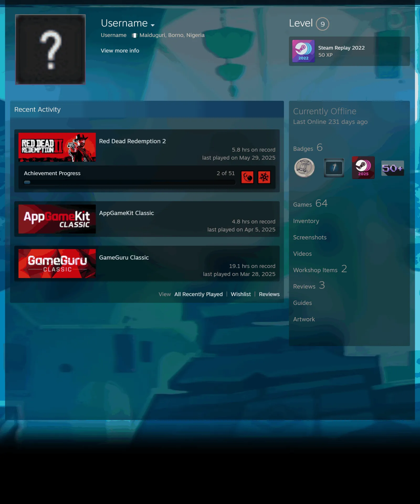Click "19.1 hrs on record" text
The height and width of the screenshot is (504, 420).
252,266
